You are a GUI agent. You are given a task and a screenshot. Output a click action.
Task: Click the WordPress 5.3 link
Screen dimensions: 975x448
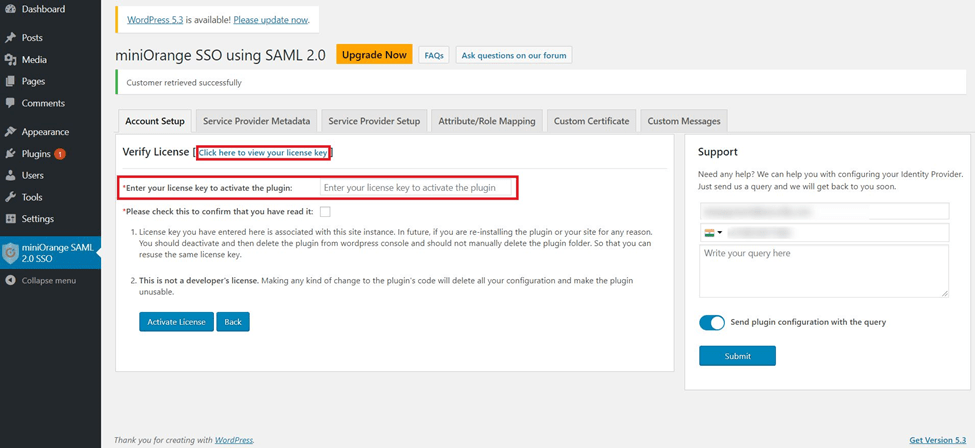click(x=155, y=19)
